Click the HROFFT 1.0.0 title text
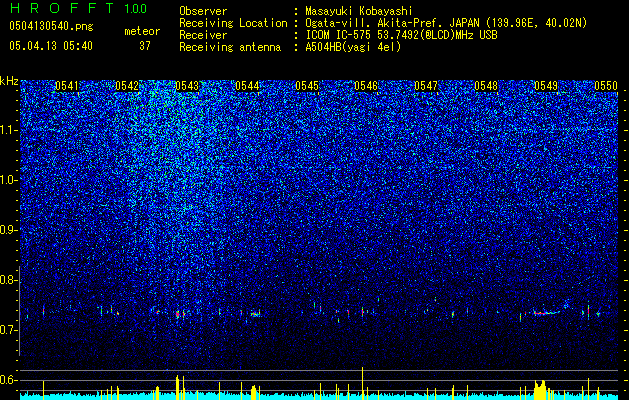Image resolution: width=629 pixels, height=400 pixels. [x=78, y=8]
